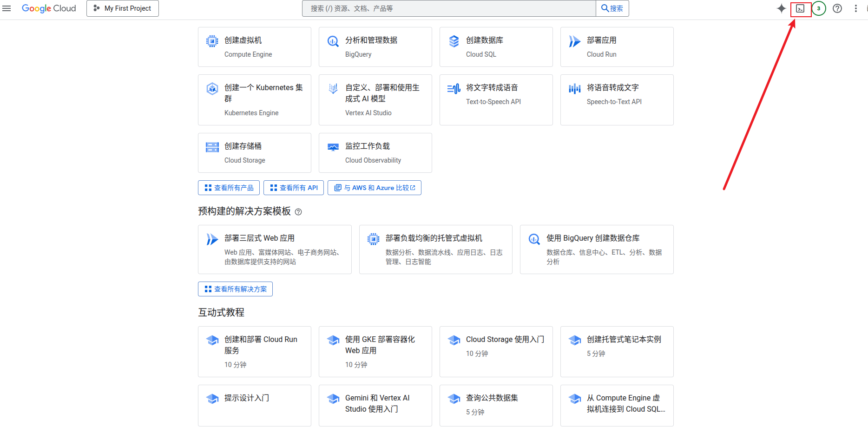This screenshot has height=433, width=868.
Task: Click the help question mark icon
Action: [x=837, y=8]
